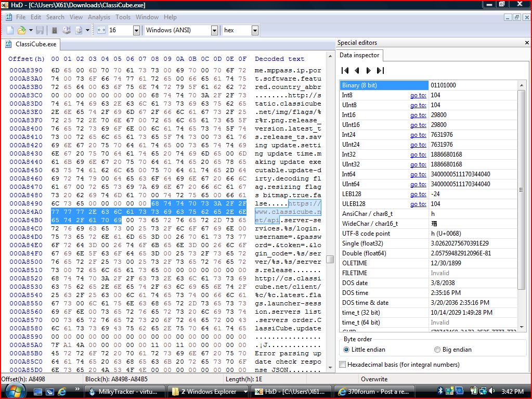Click the HxD document icon beside File menu
Viewport: 532px width, 399px height.
point(9,17)
